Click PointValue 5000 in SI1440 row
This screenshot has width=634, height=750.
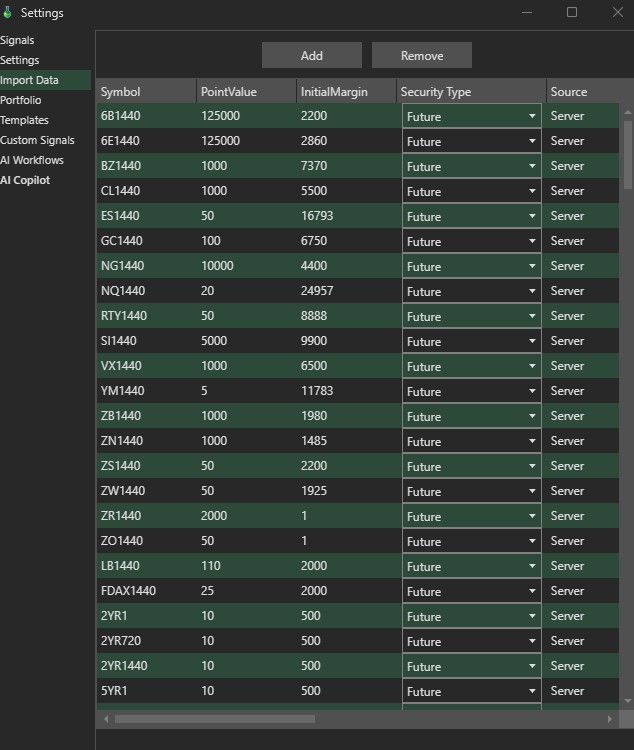(x=214, y=341)
